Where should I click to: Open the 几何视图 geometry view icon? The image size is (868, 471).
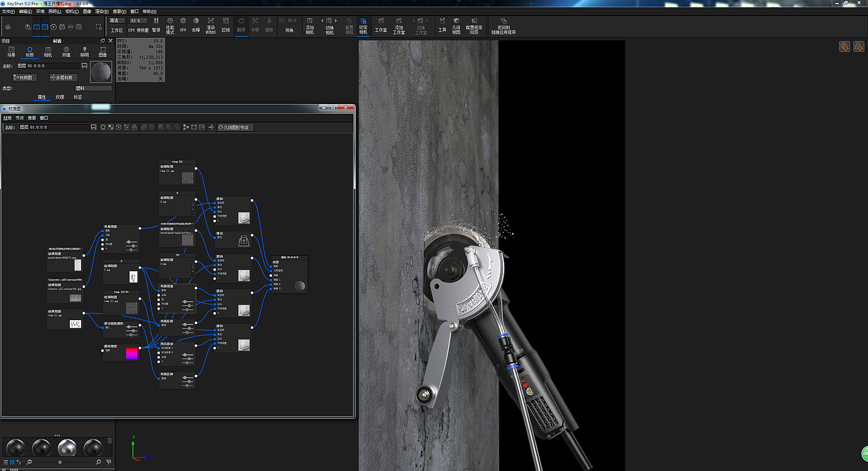click(456, 24)
